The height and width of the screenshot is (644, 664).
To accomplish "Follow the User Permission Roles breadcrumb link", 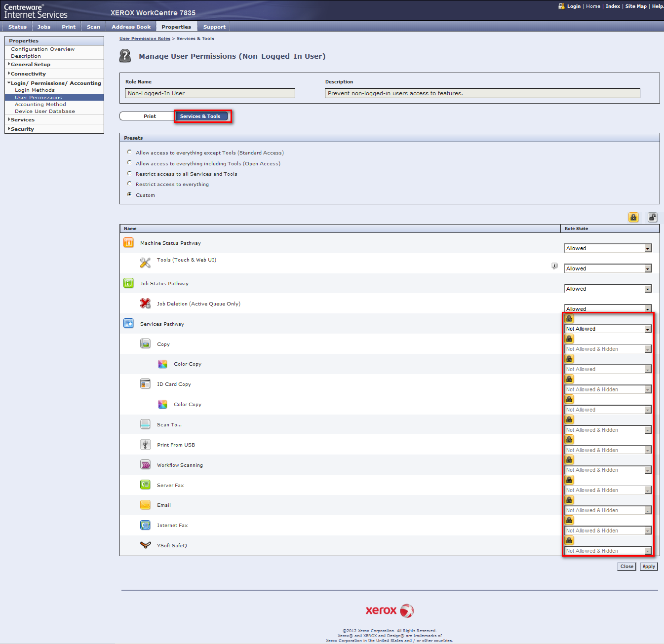I will point(145,38).
